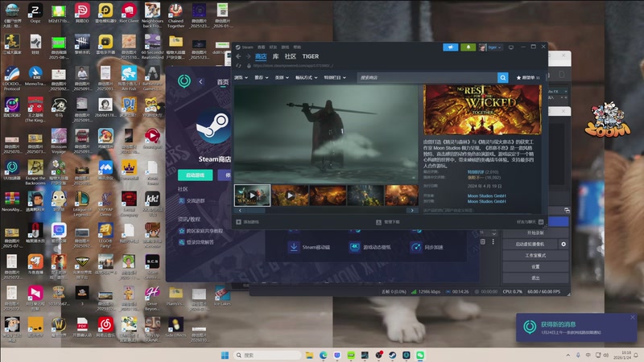Click the add game plus icon
This screenshot has height=362, width=644.
tap(238, 222)
